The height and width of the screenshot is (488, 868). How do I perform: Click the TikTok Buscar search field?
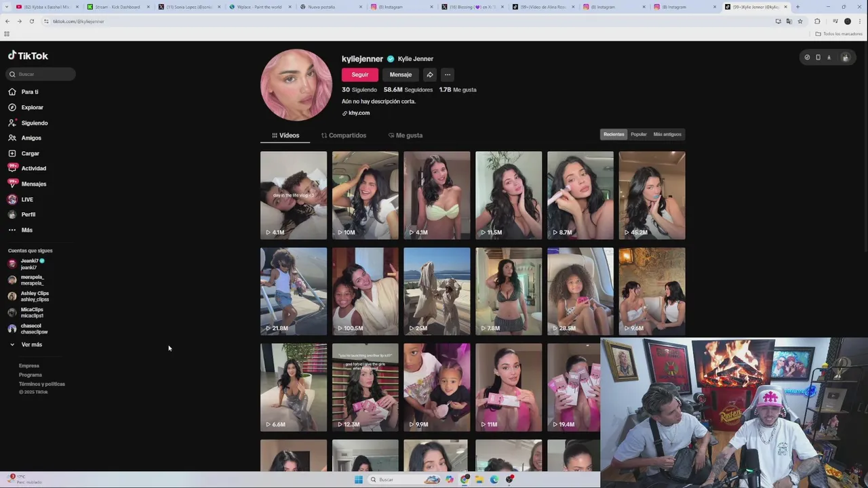pyautogui.click(x=41, y=74)
